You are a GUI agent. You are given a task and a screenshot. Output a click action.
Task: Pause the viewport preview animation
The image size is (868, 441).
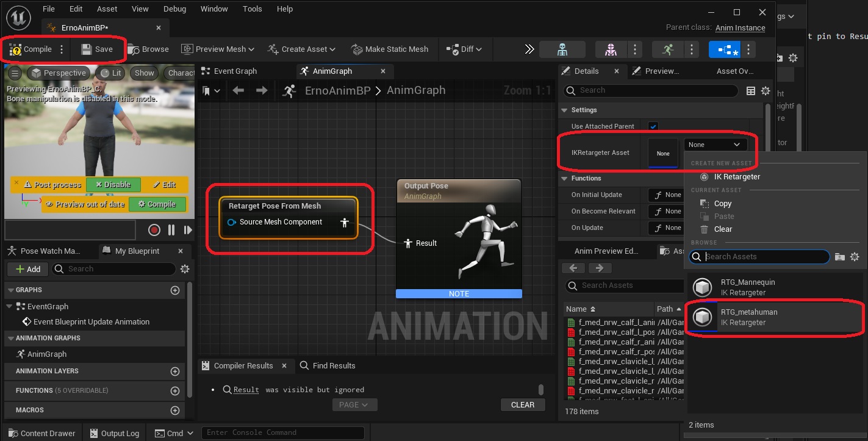click(x=171, y=230)
